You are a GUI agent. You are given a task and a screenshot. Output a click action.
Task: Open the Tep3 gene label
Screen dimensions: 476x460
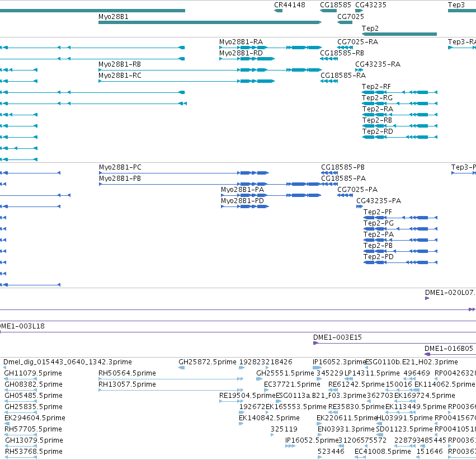456,5
